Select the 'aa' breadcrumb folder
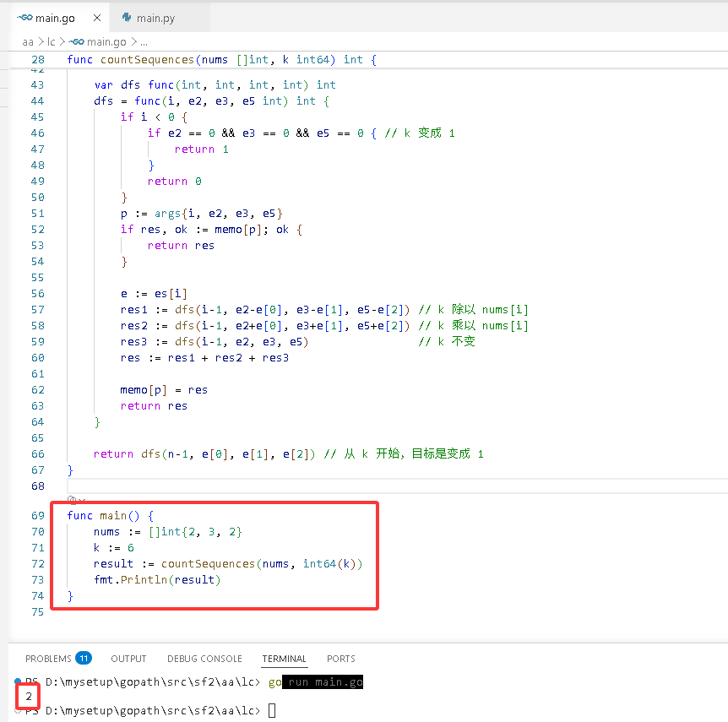Image resolution: width=728 pixels, height=722 pixels. tap(28, 42)
